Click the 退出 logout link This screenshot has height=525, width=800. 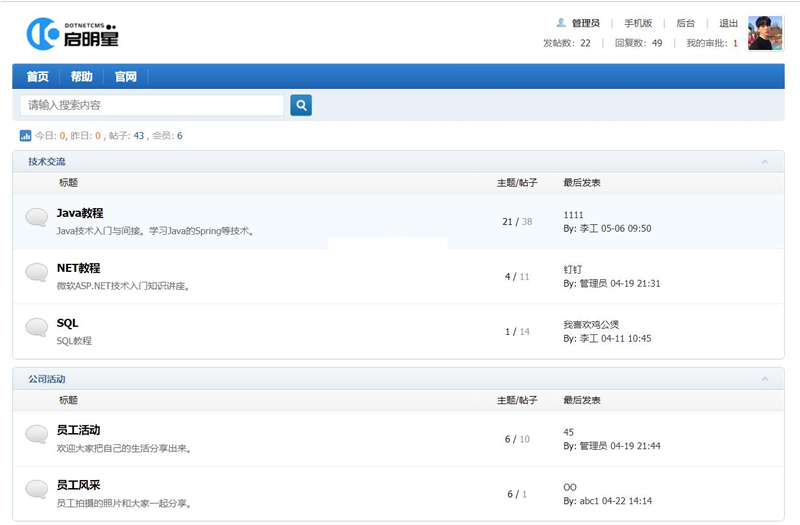[729, 23]
